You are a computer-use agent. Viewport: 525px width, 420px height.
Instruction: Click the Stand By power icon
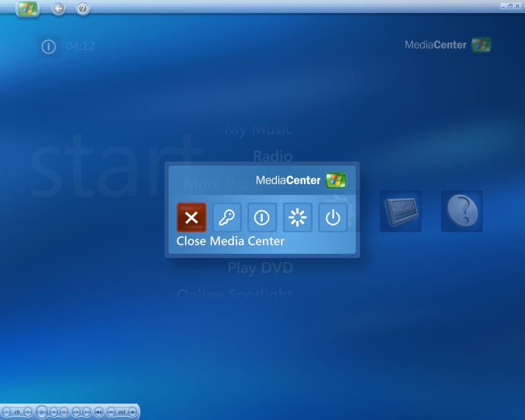click(333, 217)
